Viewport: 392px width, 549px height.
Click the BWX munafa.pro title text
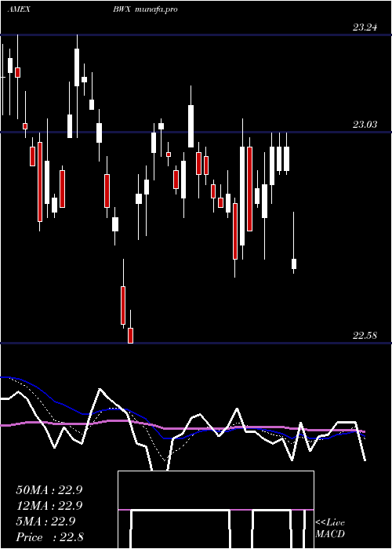[x=145, y=9]
